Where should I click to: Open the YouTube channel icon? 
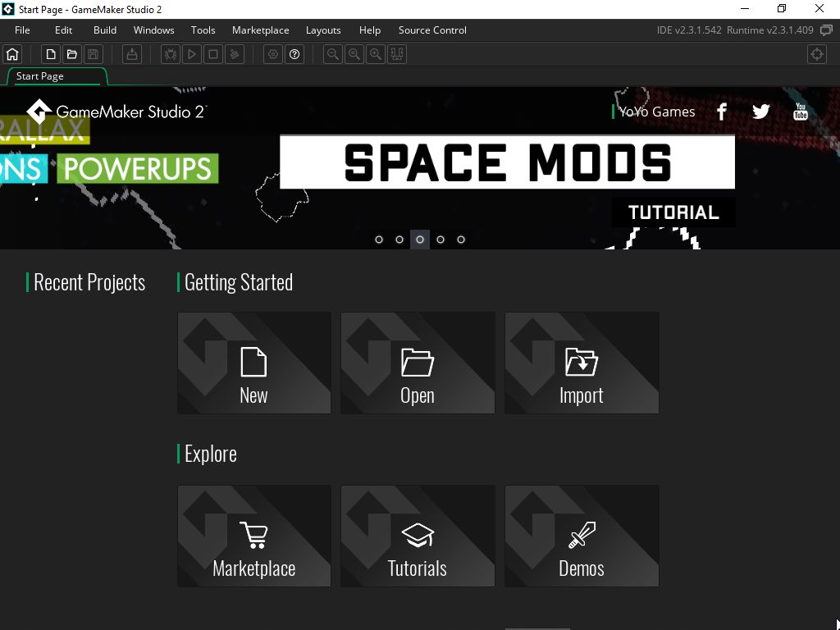[x=800, y=111]
